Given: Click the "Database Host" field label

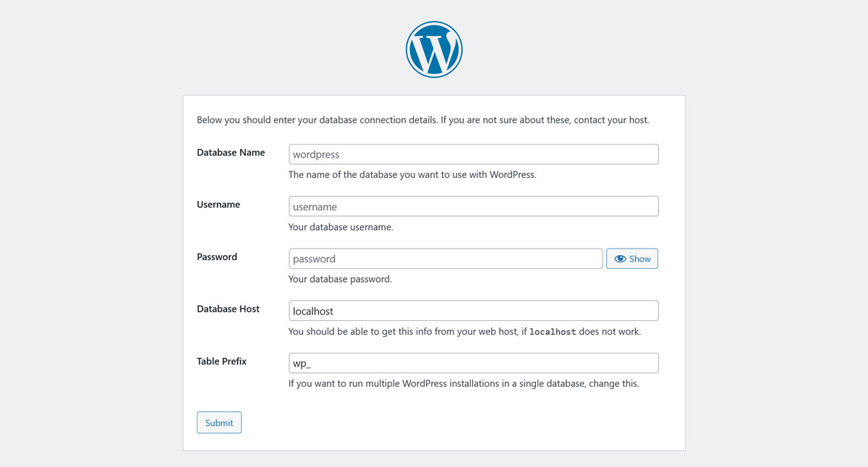Looking at the screenshot, I should click(x=228, y=309).
